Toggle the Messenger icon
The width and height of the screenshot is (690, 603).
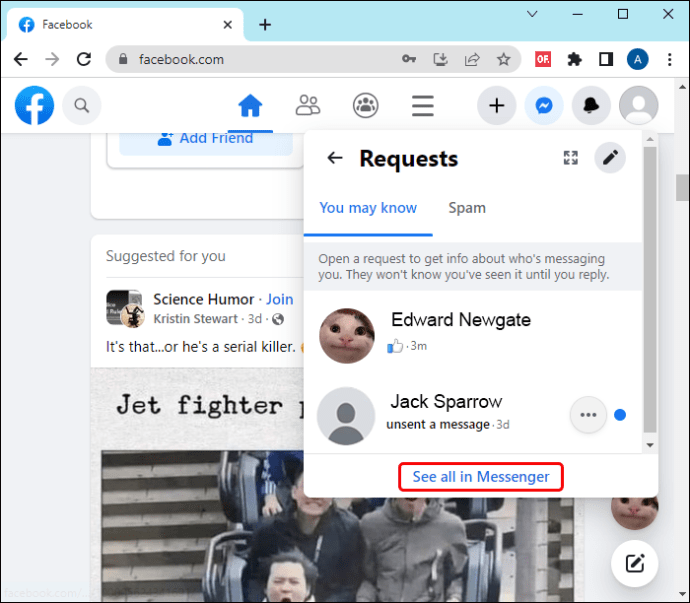click(x=544, y=106)
